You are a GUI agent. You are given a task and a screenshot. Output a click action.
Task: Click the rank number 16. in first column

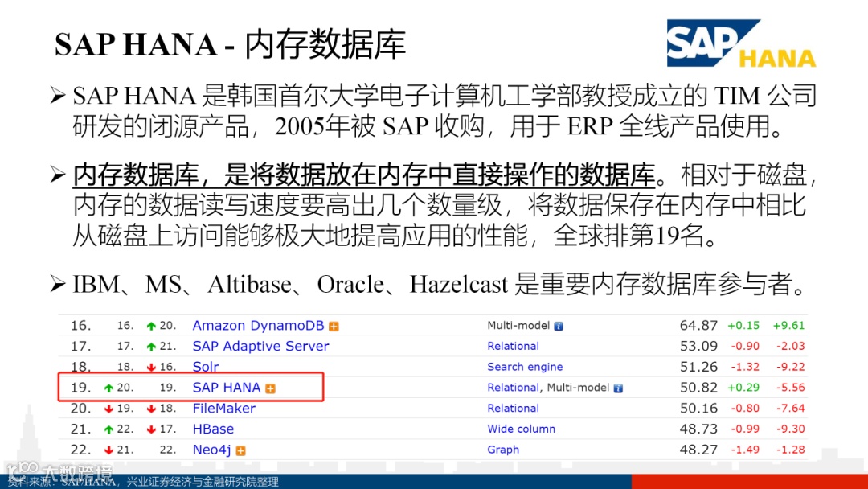81,326
